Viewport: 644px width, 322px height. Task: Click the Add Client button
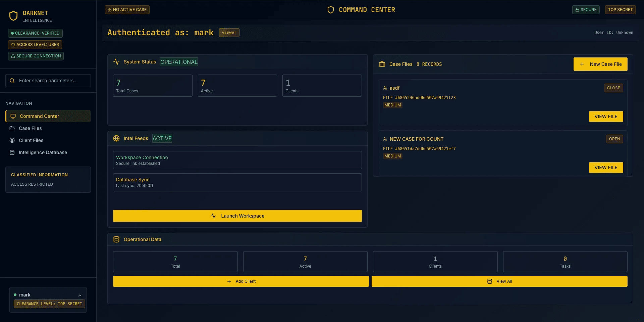(241, 281)
